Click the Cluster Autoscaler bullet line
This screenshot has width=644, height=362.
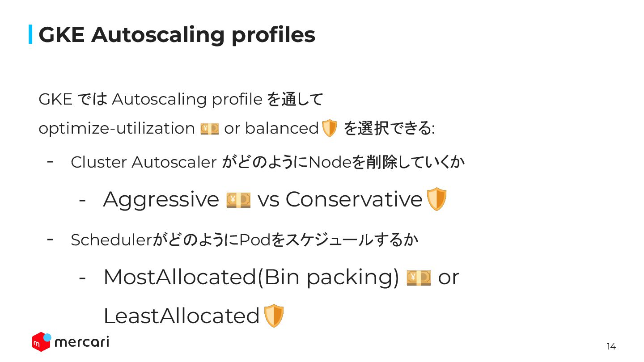(x=267, y=162)
